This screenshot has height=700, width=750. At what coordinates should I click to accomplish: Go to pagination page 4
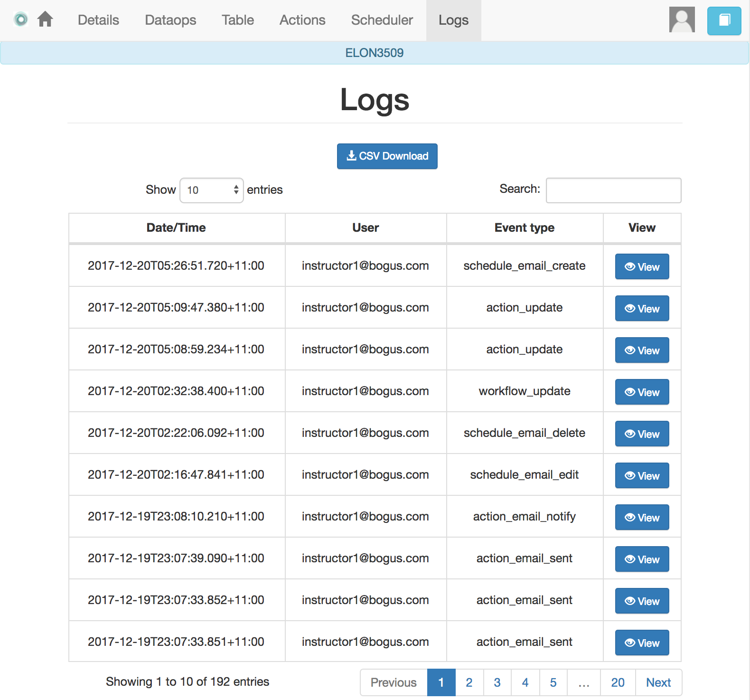525,682
